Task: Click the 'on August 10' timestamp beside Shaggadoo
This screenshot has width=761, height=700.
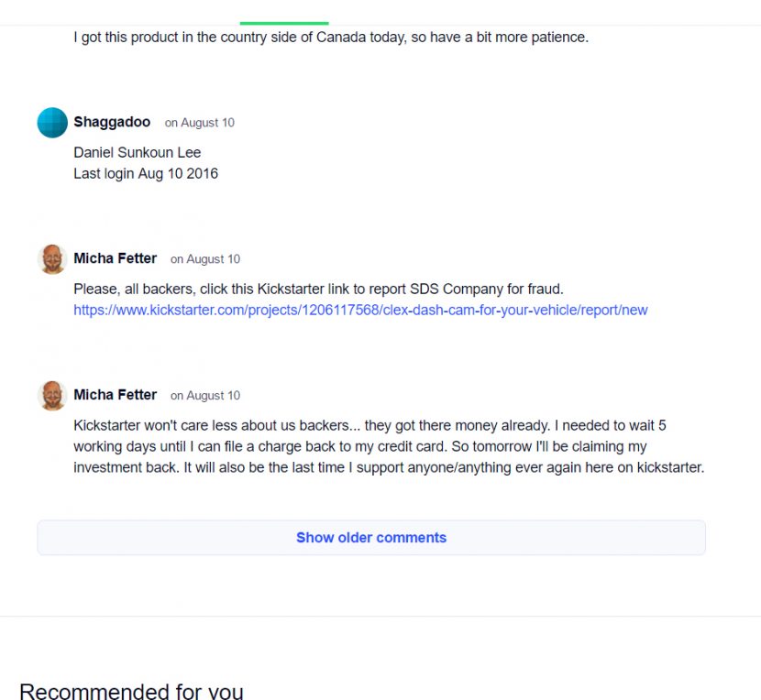Action: click(x=199, y=123)
